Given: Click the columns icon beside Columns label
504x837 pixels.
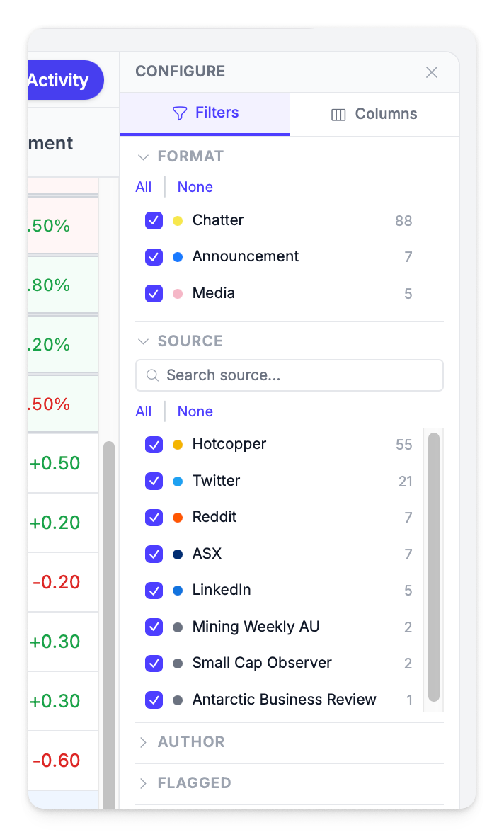Looking at the screenshot, I should point(338,115).
